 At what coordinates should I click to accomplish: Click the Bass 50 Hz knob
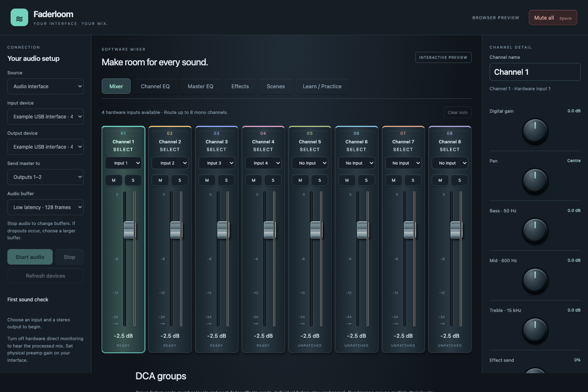pyautogui.click(x=535, y=231)
